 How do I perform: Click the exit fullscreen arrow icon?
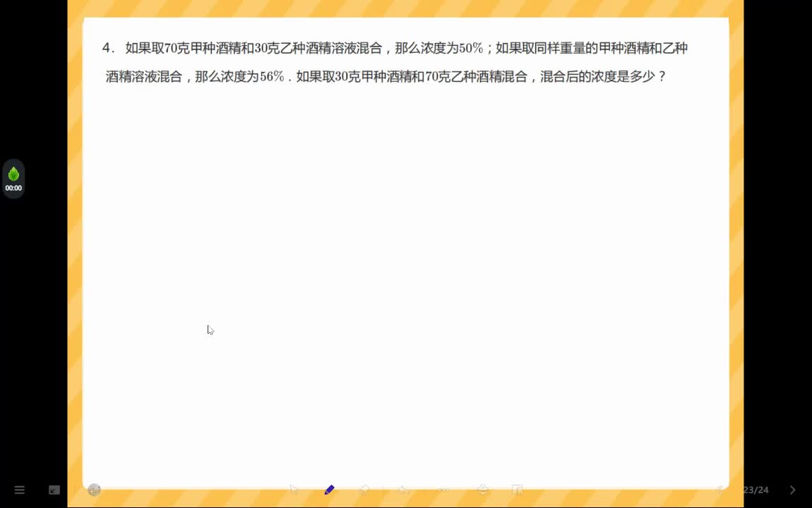[x=54, y=490]
